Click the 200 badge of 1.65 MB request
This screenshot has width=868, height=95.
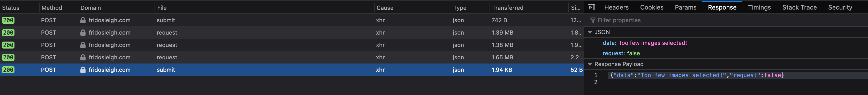8,57
